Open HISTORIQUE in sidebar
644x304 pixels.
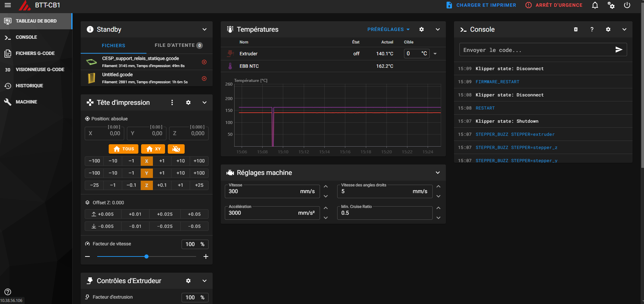tap(29, 86)
